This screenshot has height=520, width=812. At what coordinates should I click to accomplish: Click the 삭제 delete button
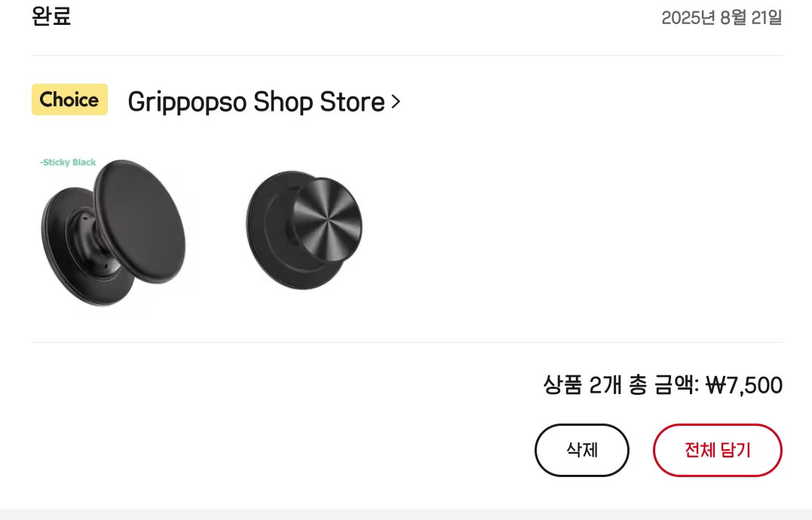[581, 450]
